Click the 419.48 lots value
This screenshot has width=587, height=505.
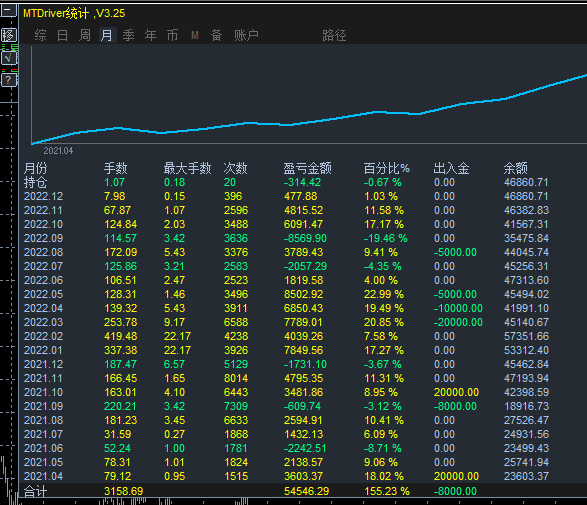(121, 336)
